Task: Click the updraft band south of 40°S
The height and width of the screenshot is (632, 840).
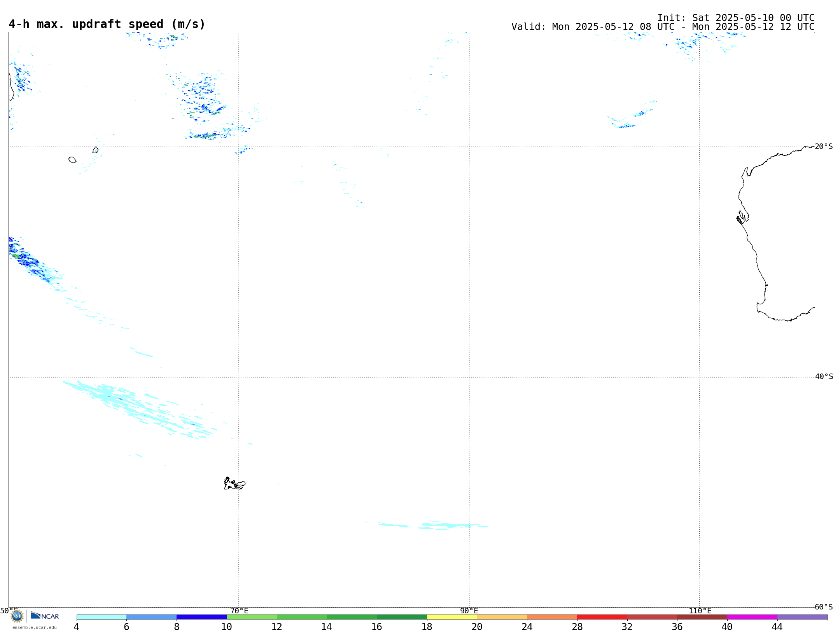Action: [140, 410]
